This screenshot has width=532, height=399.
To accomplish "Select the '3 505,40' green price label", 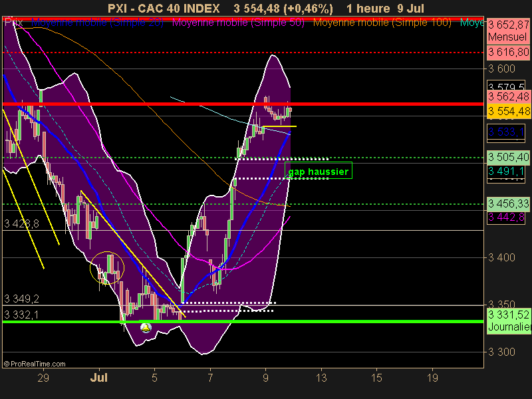I will point(508,157).
